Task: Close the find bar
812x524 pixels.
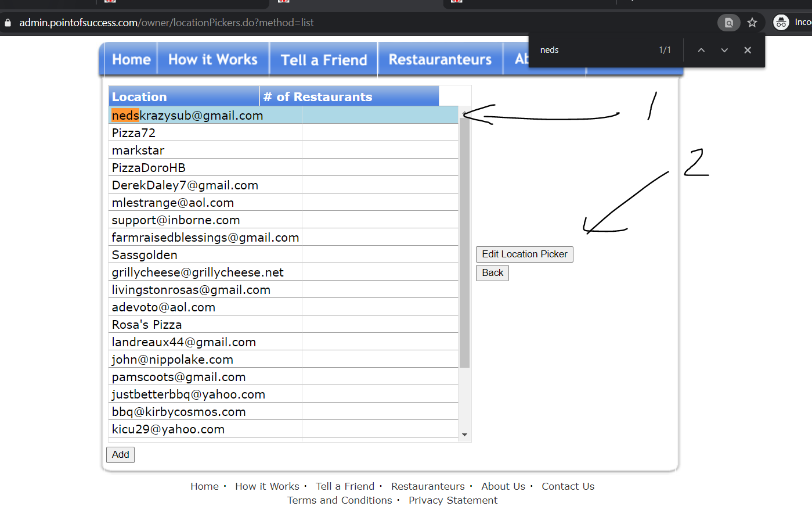Action: click(748, 50)
